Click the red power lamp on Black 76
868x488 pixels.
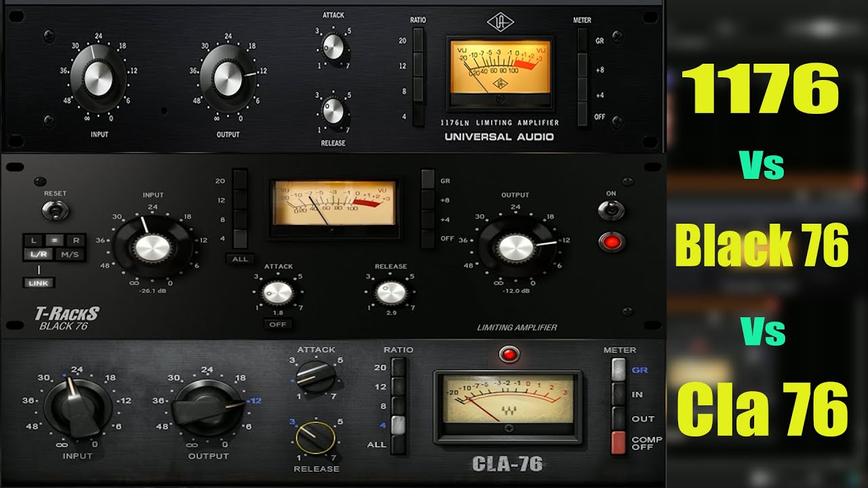[612, 241]
